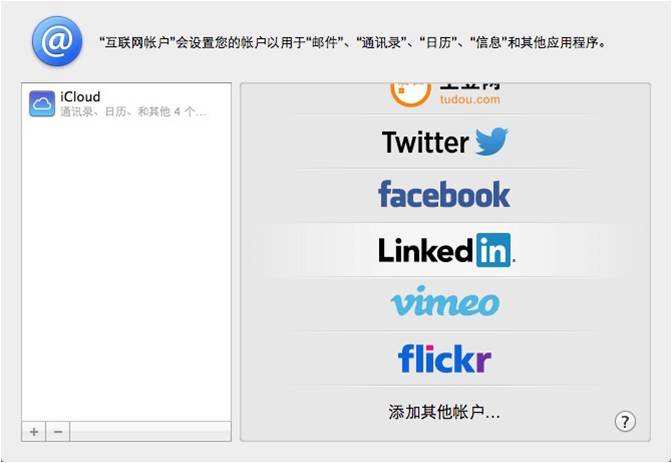Image resolution: width=672 pixels, height=463 pixels.
Task: Click the iCloud subtitle 通讯录、日历 text
Action: tap(133, 112)
